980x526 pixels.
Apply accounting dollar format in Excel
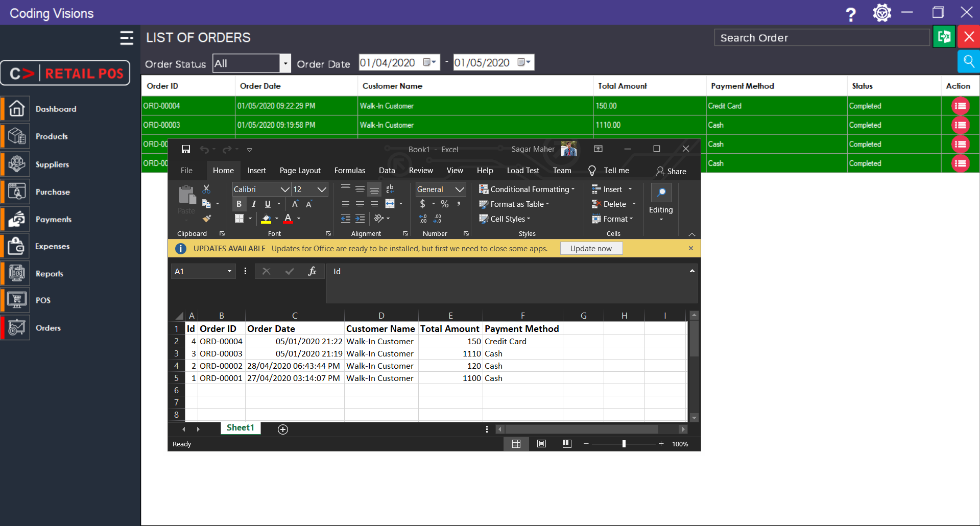coord(422,204)
